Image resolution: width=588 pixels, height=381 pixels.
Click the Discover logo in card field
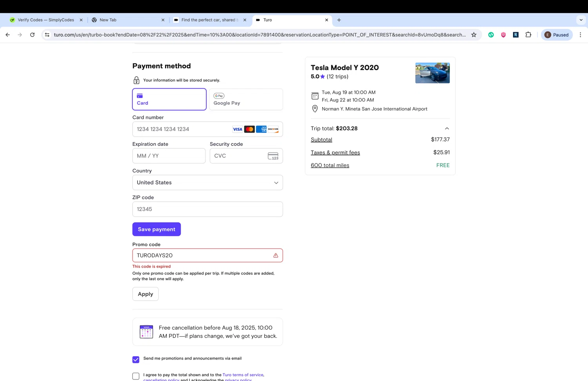(273, 129)
